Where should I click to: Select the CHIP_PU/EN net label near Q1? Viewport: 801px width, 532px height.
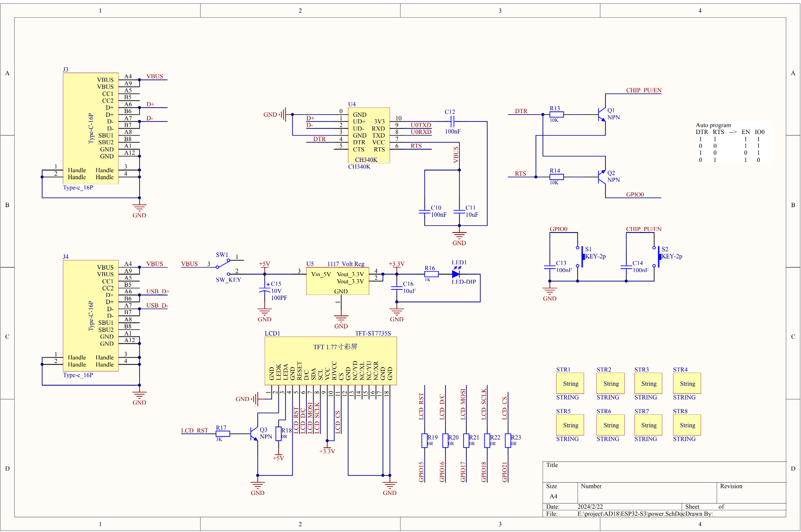click(x=644, y=90)
